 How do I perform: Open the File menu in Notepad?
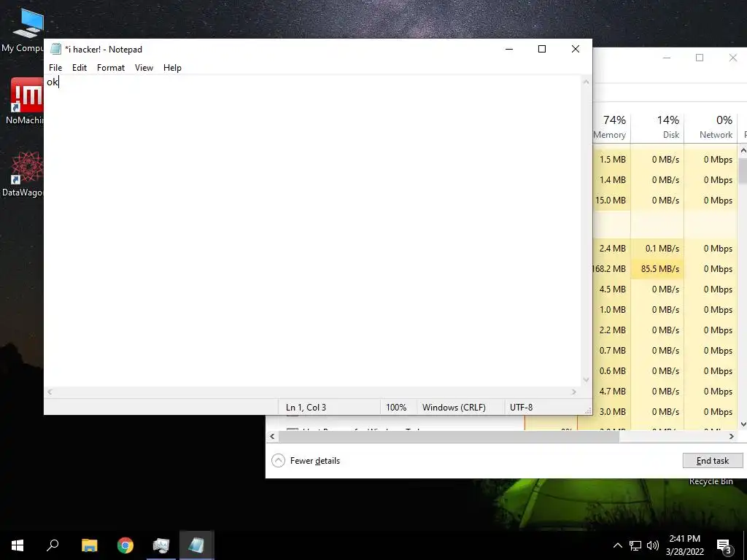pos(55,68)
